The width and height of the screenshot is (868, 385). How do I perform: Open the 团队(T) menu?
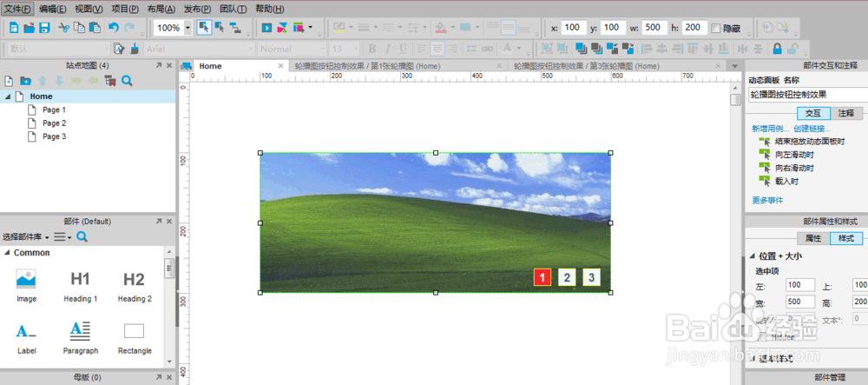tap(233, 9)
